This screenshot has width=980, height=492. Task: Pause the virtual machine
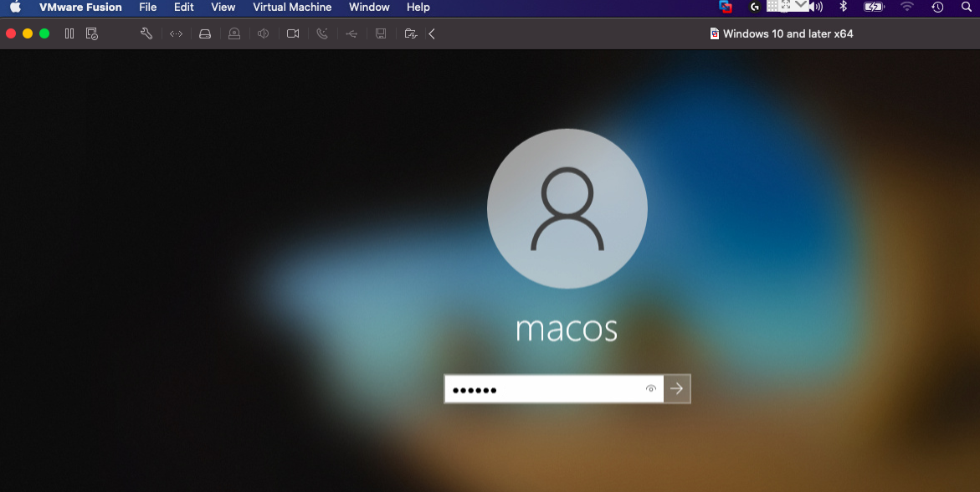click(x=69, y=33)
